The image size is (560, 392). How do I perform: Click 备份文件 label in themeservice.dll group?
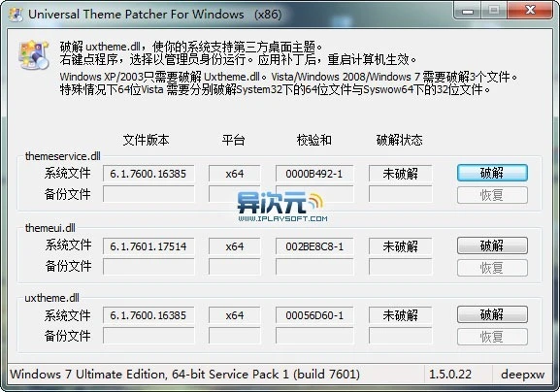coord(68,194)
